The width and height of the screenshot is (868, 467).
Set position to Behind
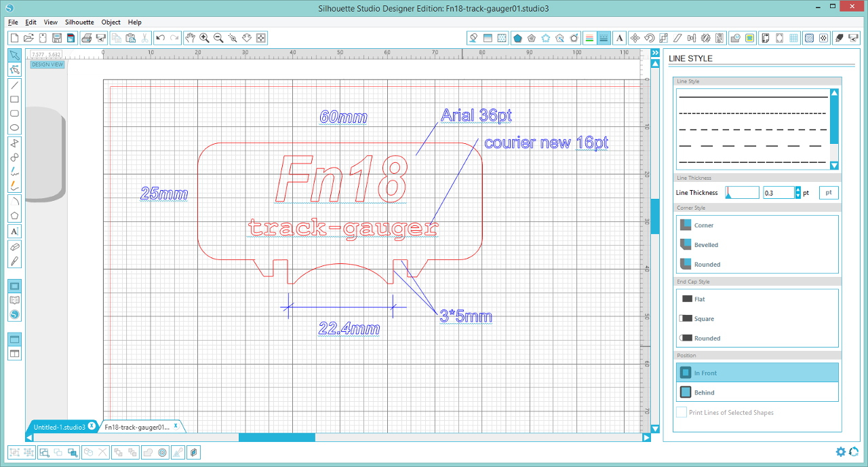(757, 392)
